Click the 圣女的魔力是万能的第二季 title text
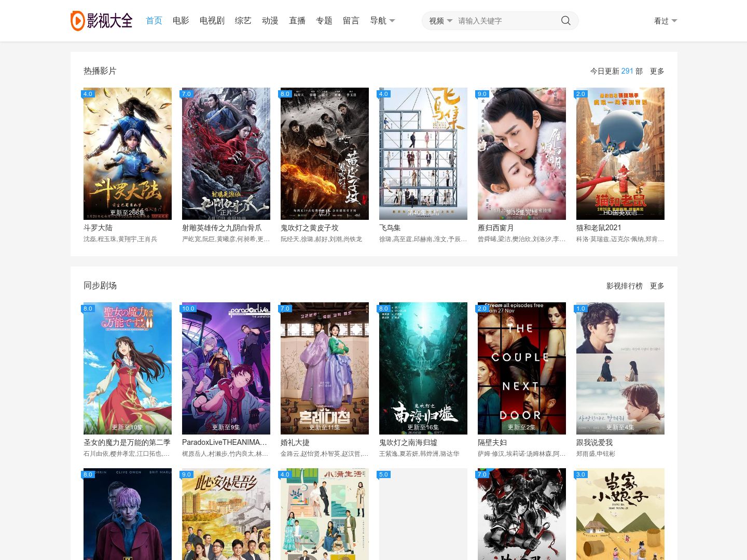 (127, 442)
